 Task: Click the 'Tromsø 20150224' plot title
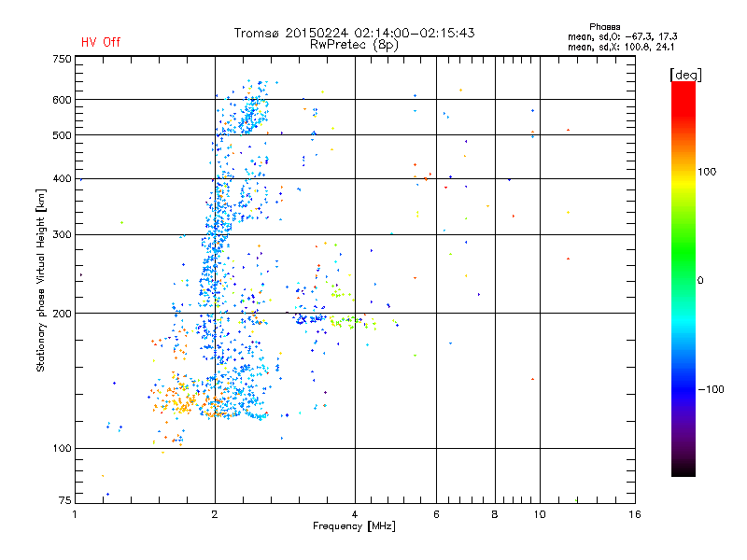coord(354,33)
